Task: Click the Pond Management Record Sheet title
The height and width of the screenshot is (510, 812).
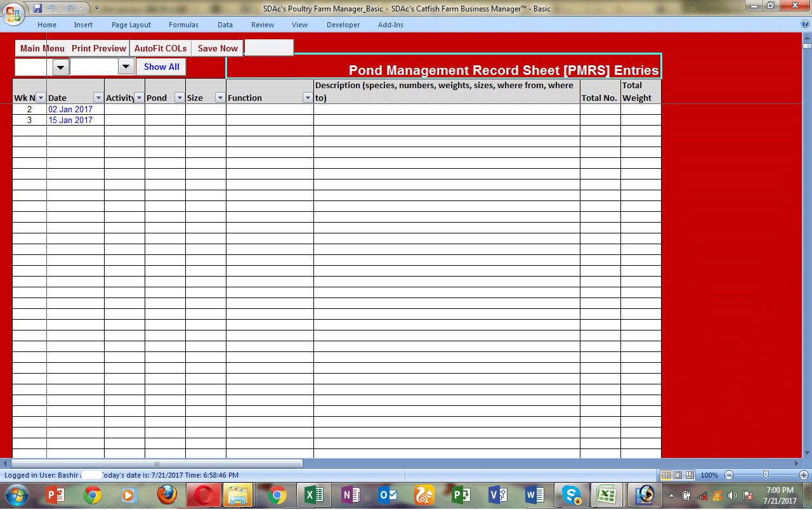Action: click(504, 70)
